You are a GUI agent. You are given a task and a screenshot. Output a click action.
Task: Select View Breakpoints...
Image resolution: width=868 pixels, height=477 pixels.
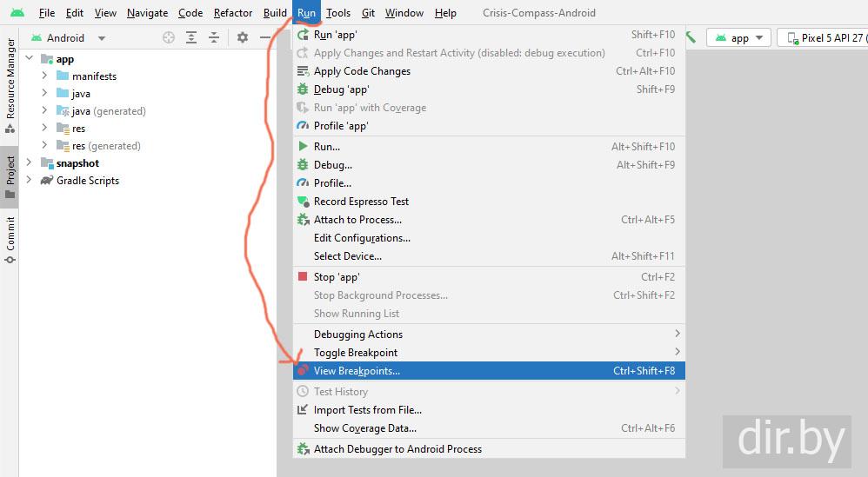489,371
